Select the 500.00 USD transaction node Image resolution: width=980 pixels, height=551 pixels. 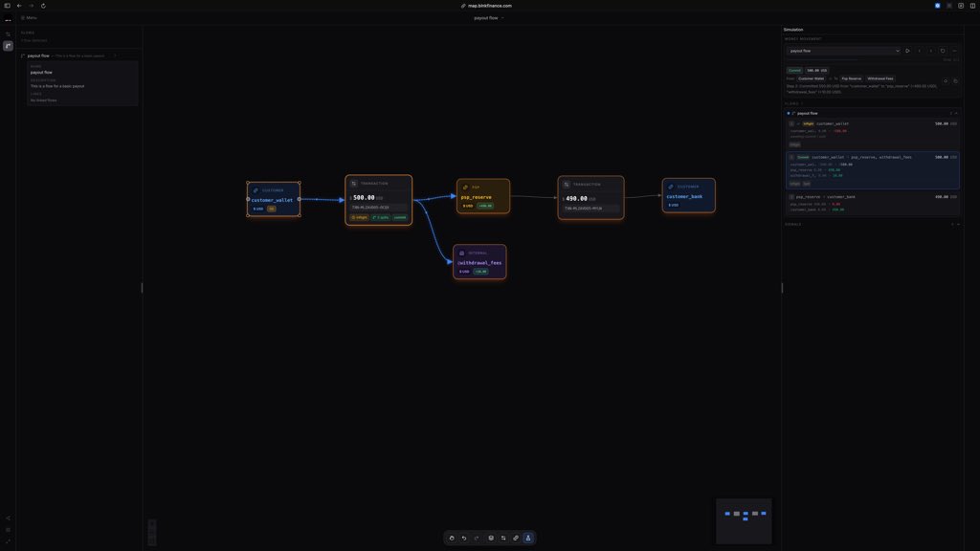379,200
